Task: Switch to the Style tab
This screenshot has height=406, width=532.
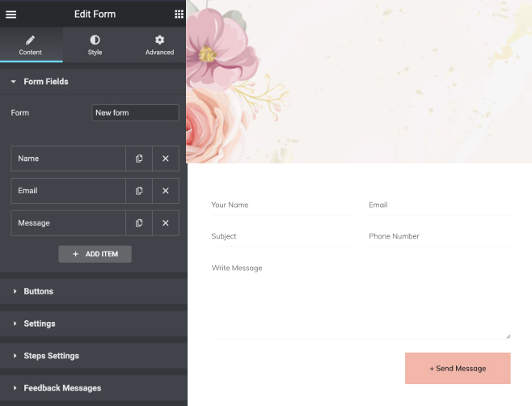Action: tap(95, 45)
